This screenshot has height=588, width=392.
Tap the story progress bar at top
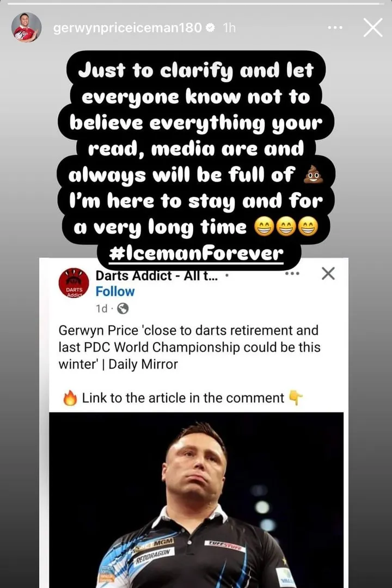click(x=194, y=3)
